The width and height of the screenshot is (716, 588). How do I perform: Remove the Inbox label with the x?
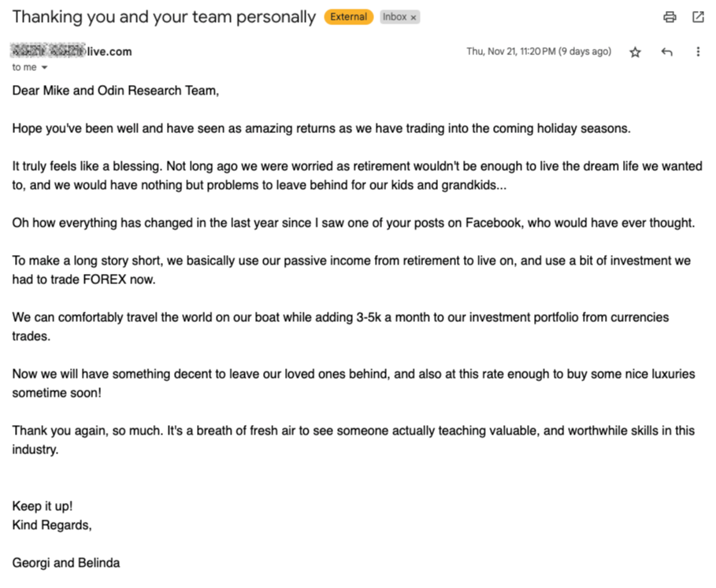[x=414, y=17]
